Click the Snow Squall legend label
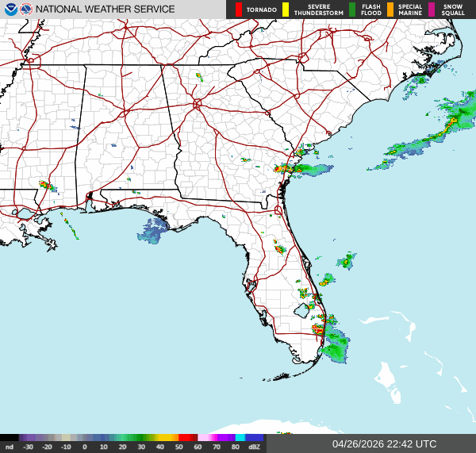 (x=453, y=10)
